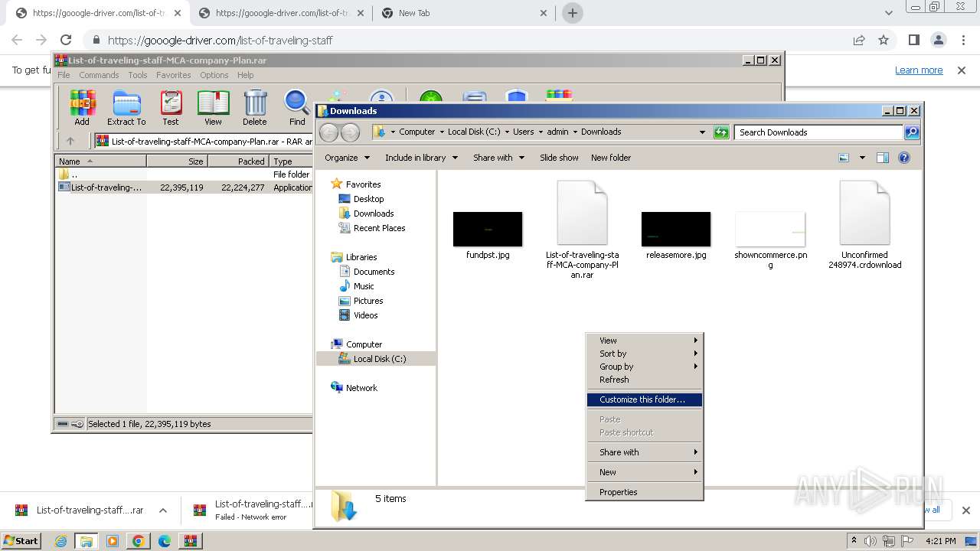Toggle the preview pane in Explorer
This screenshot has height=551, width=980.
click(883, 158)
